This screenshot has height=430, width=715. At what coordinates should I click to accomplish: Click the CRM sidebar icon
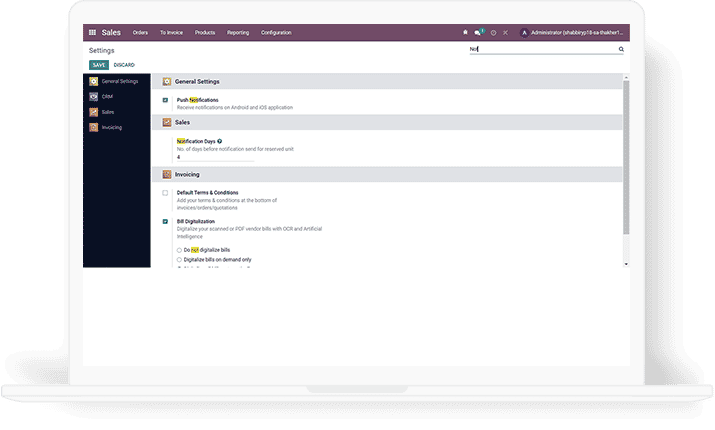click(x=94, y=97)
